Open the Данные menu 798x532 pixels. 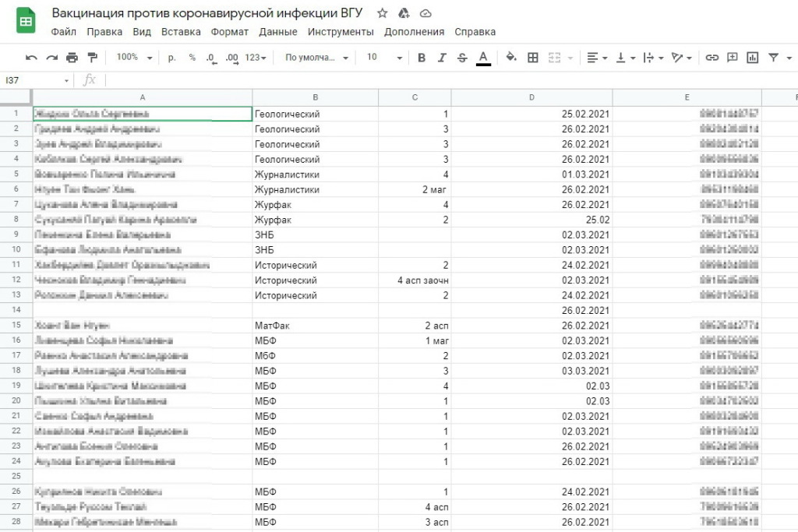coord(277,32)
